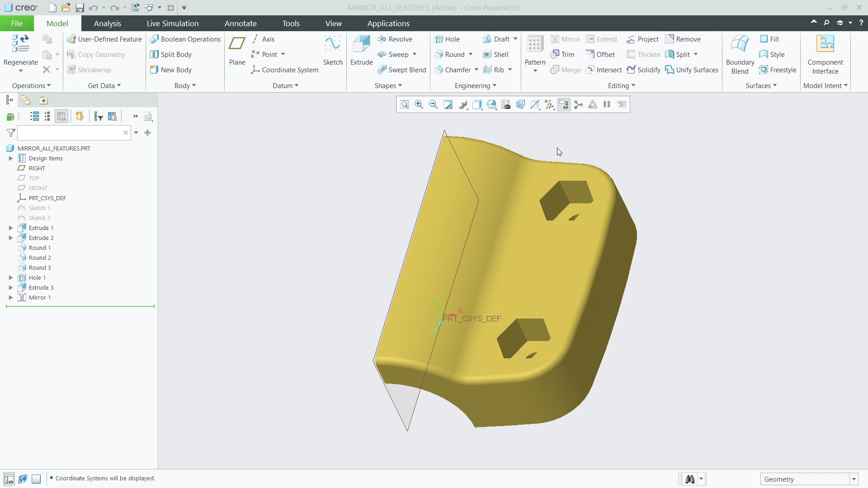Expand the Mirror 1 feature node
Viewport: 868px width, 488px height.
[11, 298]
